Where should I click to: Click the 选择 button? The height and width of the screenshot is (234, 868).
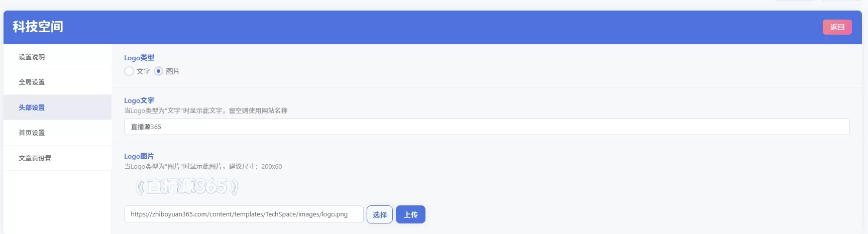click(380, 214)
